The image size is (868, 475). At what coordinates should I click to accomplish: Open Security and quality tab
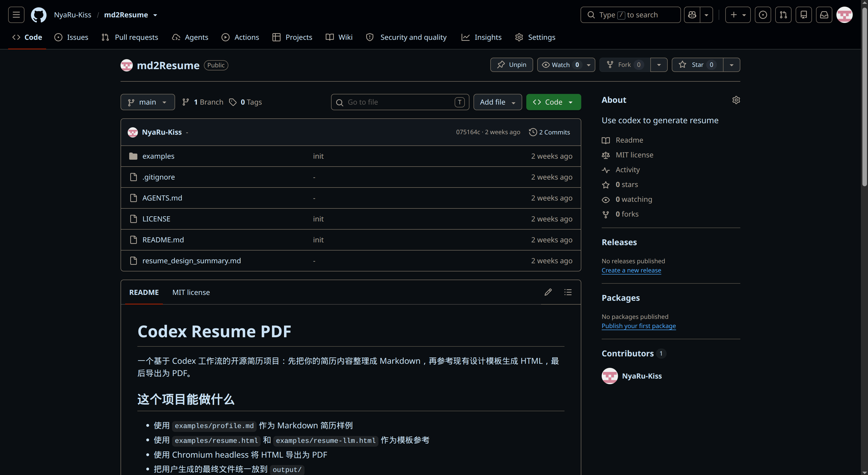pos(406,37)
